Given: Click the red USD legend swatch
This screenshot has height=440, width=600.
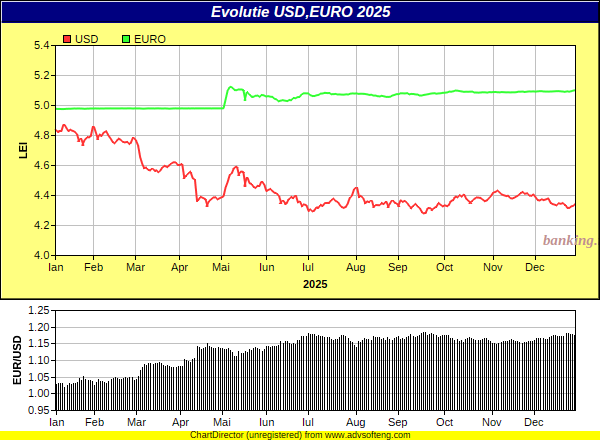Looking at the screenshot, I should click(67, 39).
